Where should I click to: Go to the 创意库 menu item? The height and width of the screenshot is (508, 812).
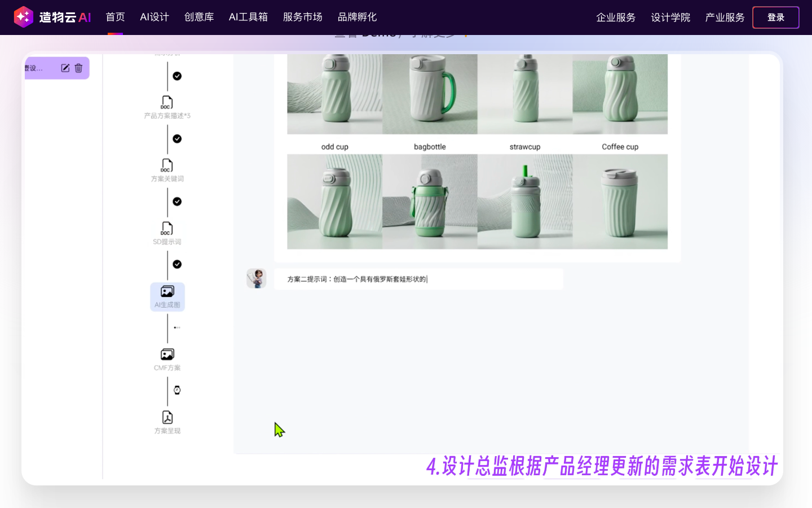coord(199,17)
